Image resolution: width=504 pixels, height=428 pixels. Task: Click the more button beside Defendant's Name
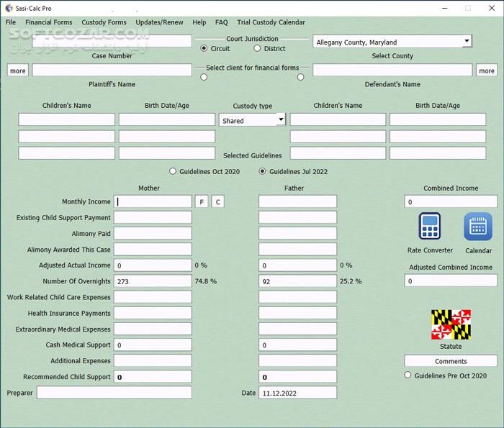click(487, 70)
